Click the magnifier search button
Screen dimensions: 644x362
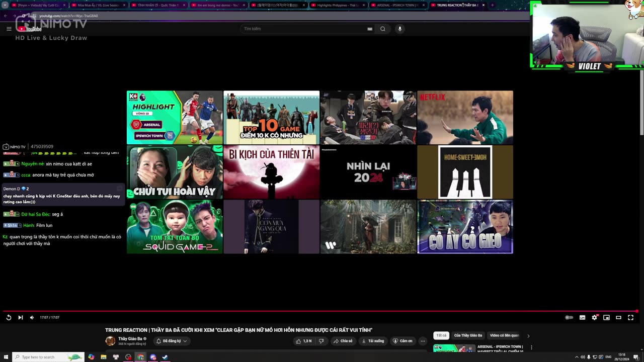[383, 29]
